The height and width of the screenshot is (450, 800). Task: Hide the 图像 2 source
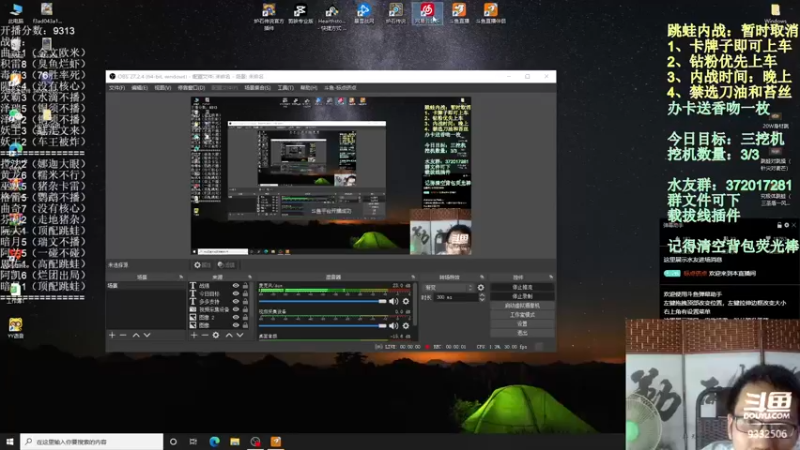(x=236, y=317)
